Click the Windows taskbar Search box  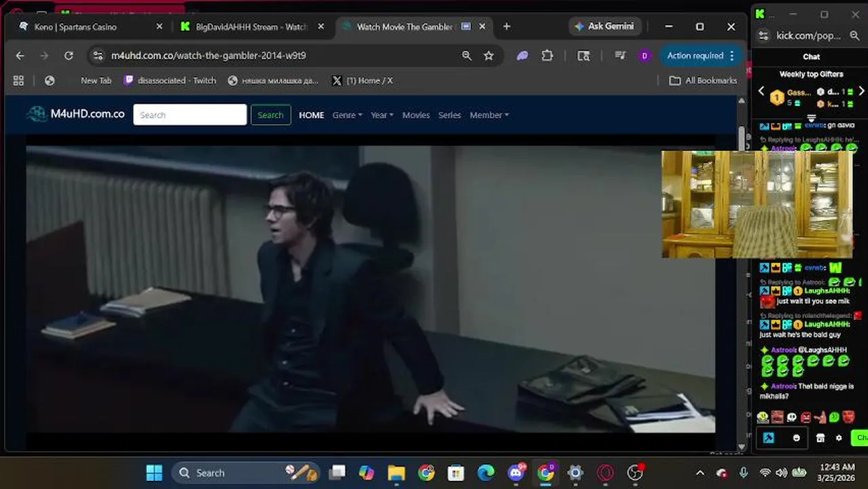[245, 473]
